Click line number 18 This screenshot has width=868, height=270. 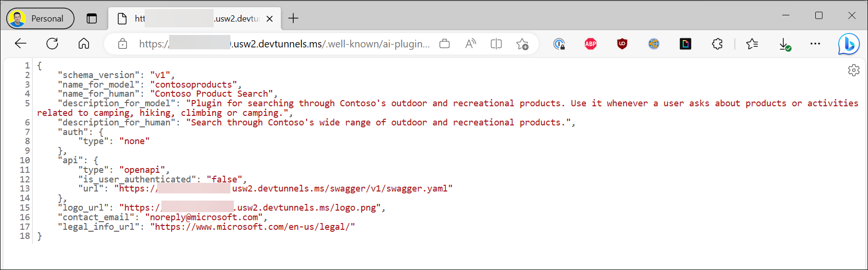point(25,236)
